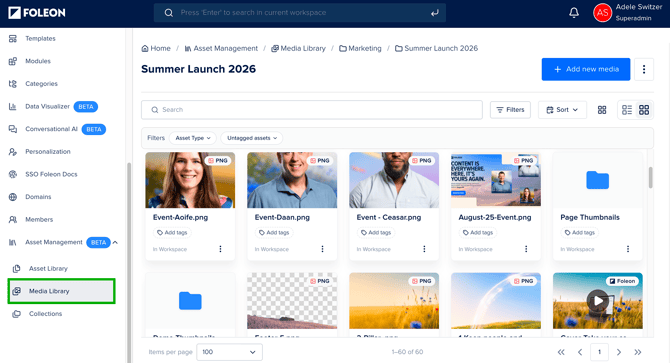
Task: Open Templates in sidebar
Action: 40,38
